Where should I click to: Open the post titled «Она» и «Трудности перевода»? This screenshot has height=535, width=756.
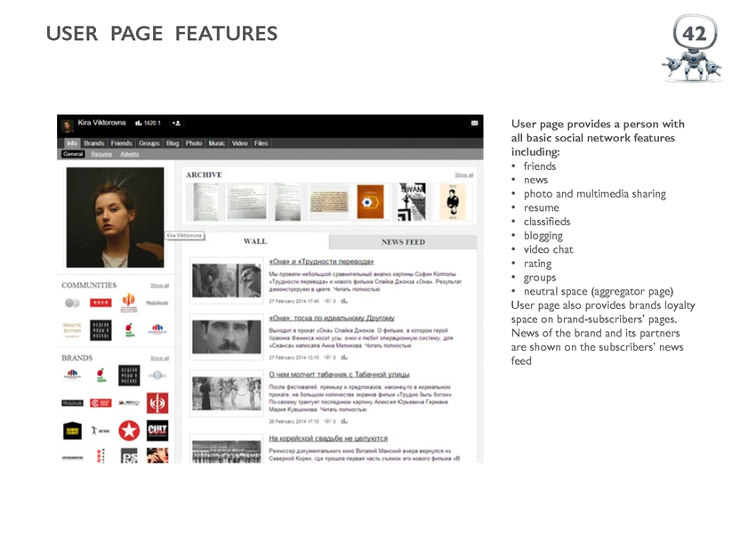point(321,262)
